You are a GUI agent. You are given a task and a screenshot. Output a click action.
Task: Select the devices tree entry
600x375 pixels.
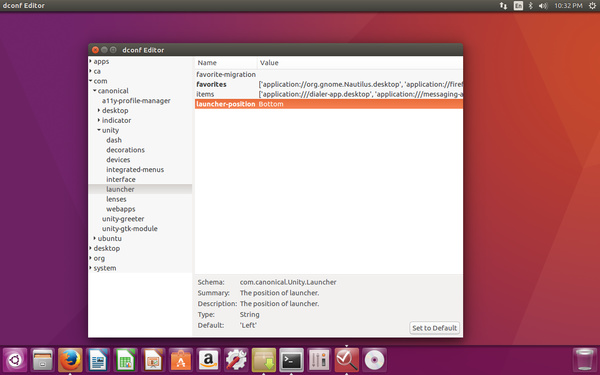click(118, 160)
